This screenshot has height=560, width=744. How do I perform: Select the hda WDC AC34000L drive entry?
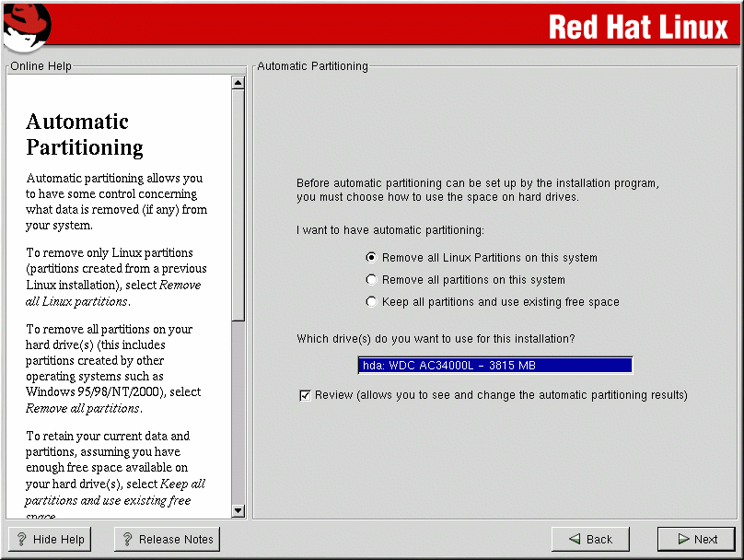tap(494, 366)
